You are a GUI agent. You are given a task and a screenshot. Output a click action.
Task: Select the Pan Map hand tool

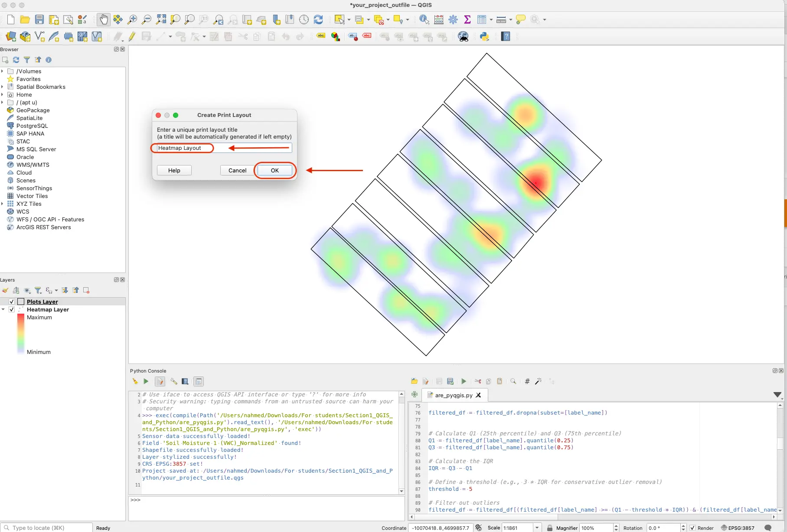point(103,19)
